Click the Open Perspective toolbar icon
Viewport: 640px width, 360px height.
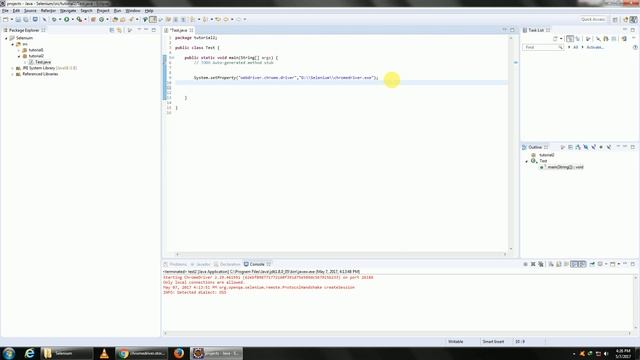point(615,19)
